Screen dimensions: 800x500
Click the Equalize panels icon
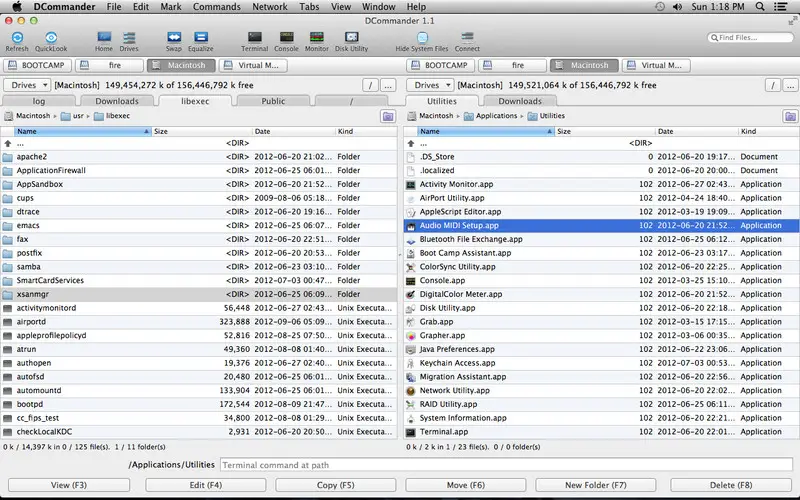pyautogui.click(x=201, y=37)
